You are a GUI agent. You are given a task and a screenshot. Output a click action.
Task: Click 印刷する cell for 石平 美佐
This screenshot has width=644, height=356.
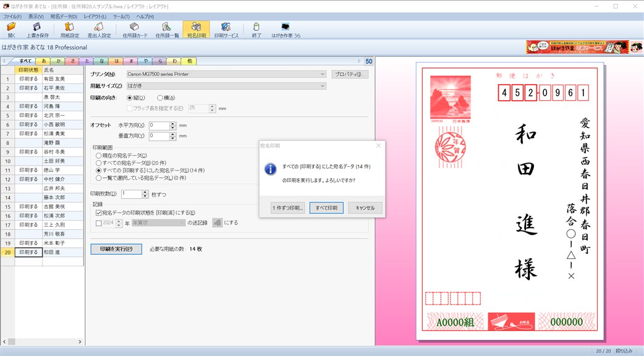coord(28,88)
